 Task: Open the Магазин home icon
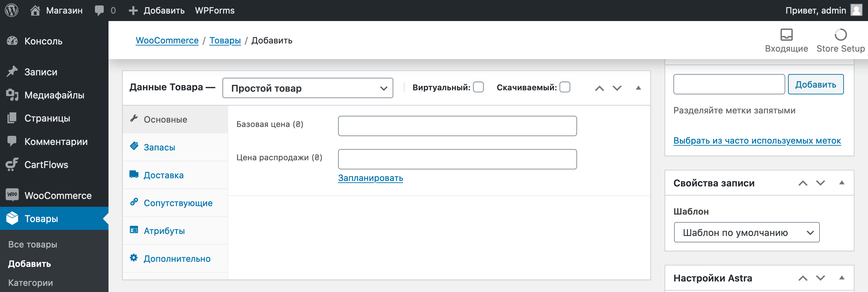35,11
